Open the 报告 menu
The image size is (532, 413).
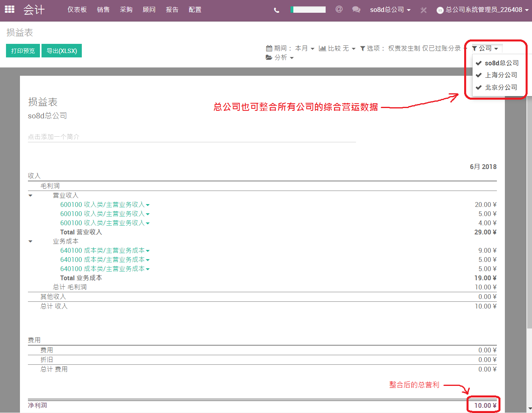[172, 10]
